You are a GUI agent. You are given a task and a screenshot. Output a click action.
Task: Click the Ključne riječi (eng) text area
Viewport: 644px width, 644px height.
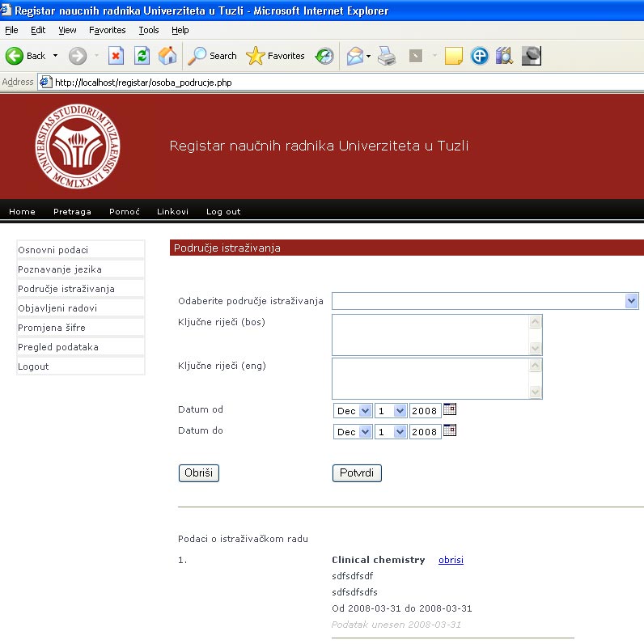437,379
